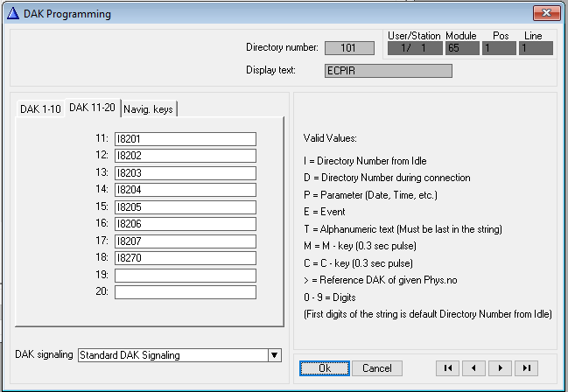Focus DAK 12 field containing I8202
568x392 pixels.
click(186, 156)
